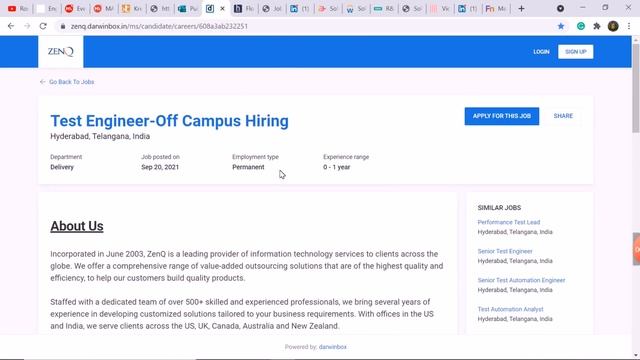Click the ZenQ logo

coord(61,51)
